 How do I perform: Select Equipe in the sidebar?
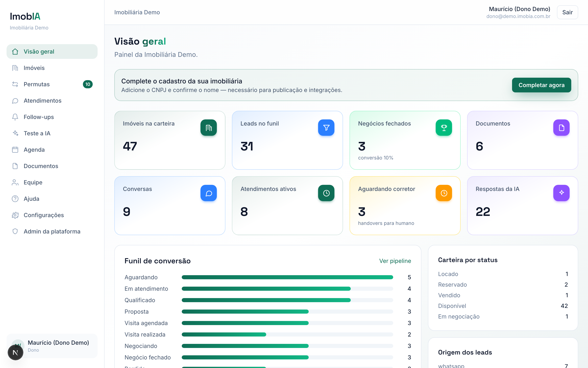tap(52, 182)
